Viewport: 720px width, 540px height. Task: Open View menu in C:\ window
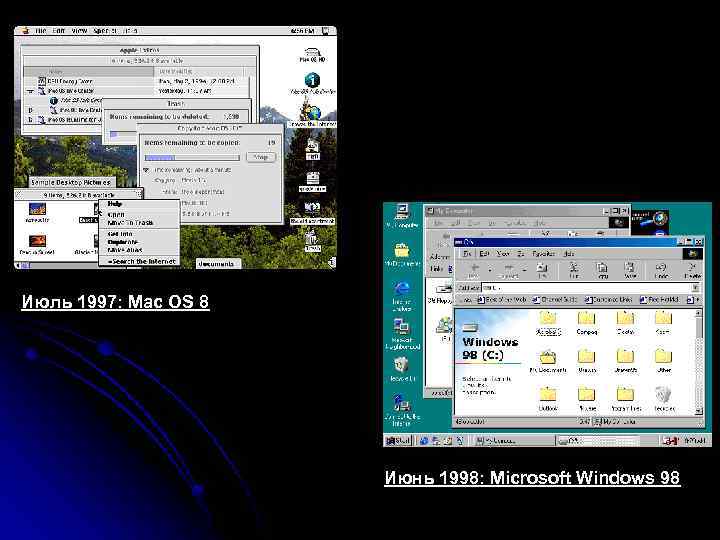pos(503,253)
